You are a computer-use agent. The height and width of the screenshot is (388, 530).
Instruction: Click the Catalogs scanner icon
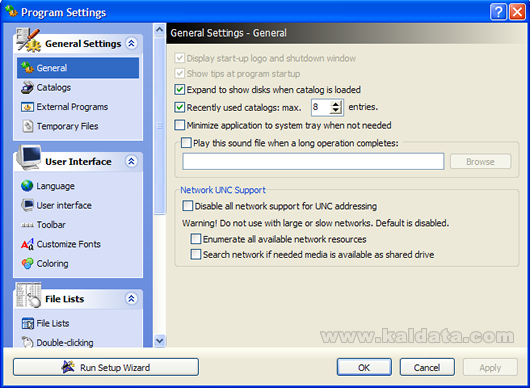click(27, 88)
